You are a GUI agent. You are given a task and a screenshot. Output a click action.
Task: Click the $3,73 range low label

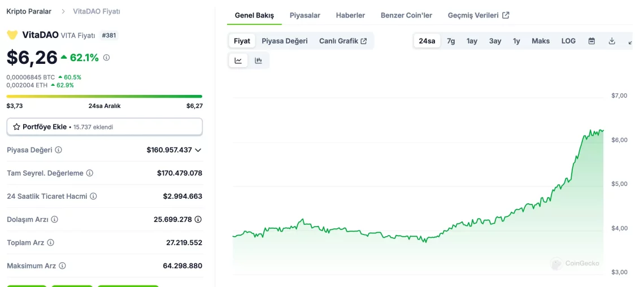(x=14, y=106)
